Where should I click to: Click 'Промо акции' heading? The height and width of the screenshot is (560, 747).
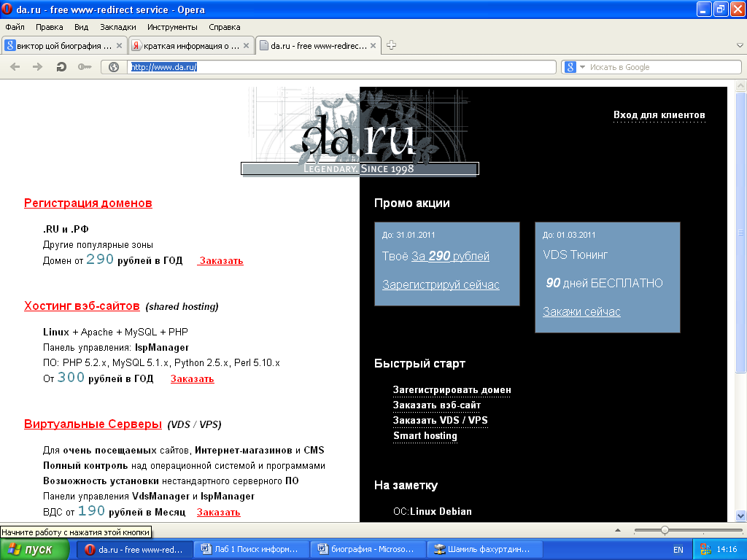click(x=412, y=203)
